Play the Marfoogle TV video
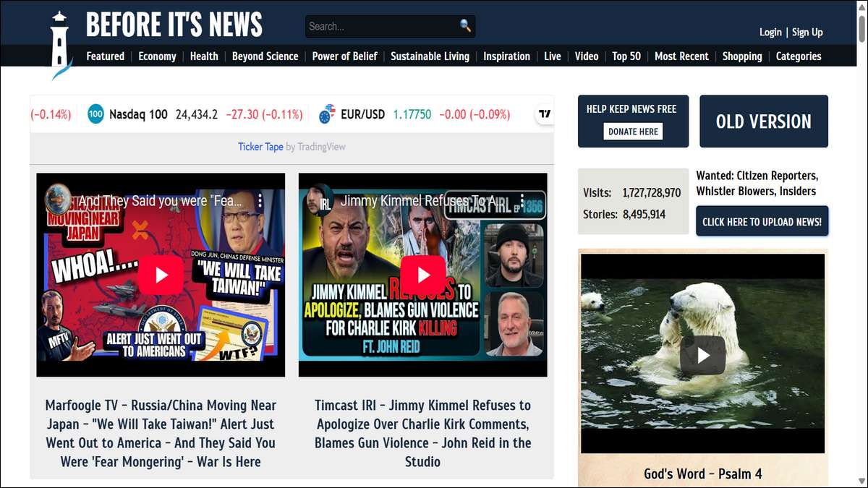Image resolution: width=868 pixels, height=488 pixels. coord(161,275)
